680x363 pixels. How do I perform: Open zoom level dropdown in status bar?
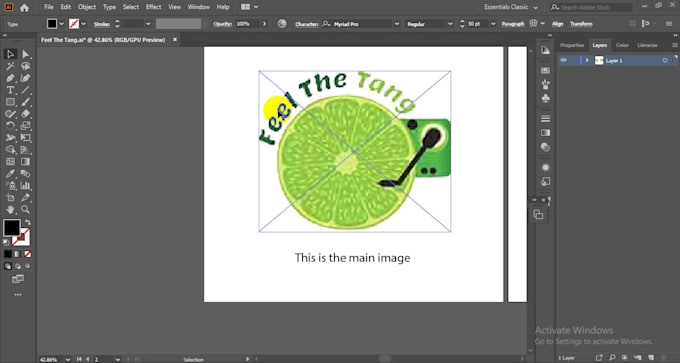(x=68, y=360)
